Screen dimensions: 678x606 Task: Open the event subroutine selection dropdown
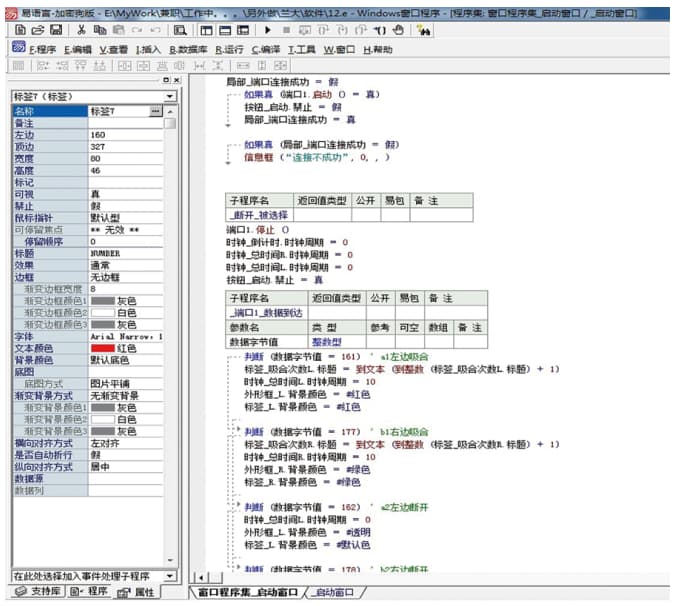click(x=170, y=576)
